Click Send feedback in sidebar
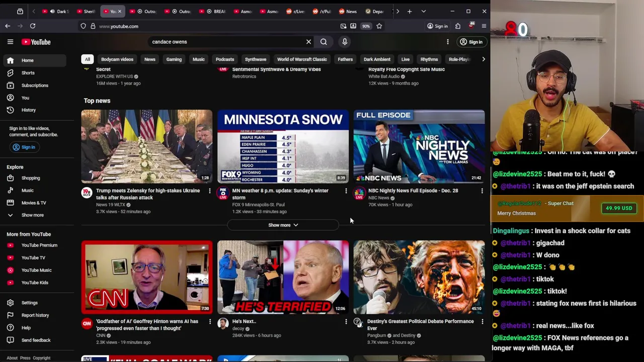 click(x=36, y=340)
